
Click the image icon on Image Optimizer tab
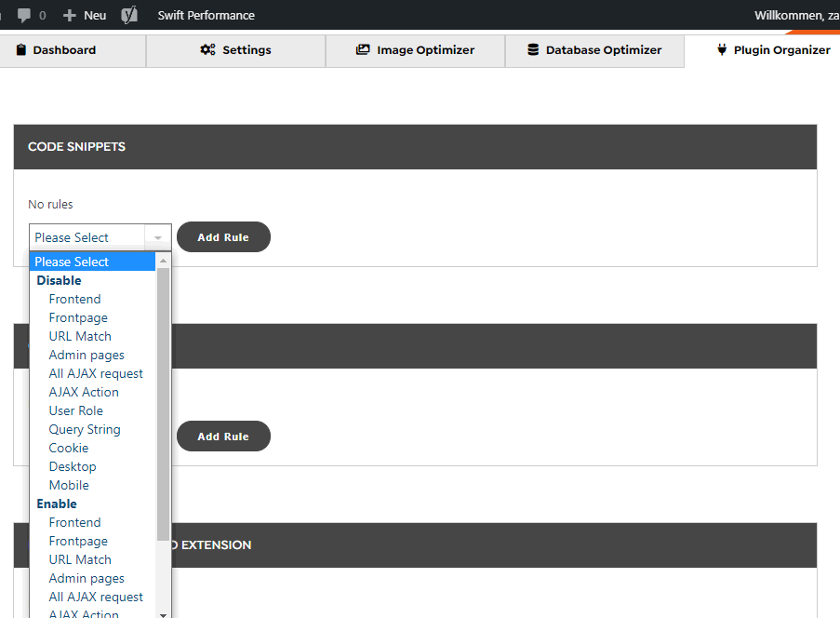coord(363,49)
